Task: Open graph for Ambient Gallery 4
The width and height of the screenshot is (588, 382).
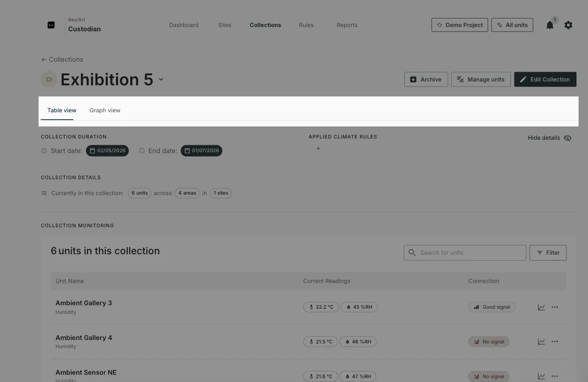Action: [541, 342]
